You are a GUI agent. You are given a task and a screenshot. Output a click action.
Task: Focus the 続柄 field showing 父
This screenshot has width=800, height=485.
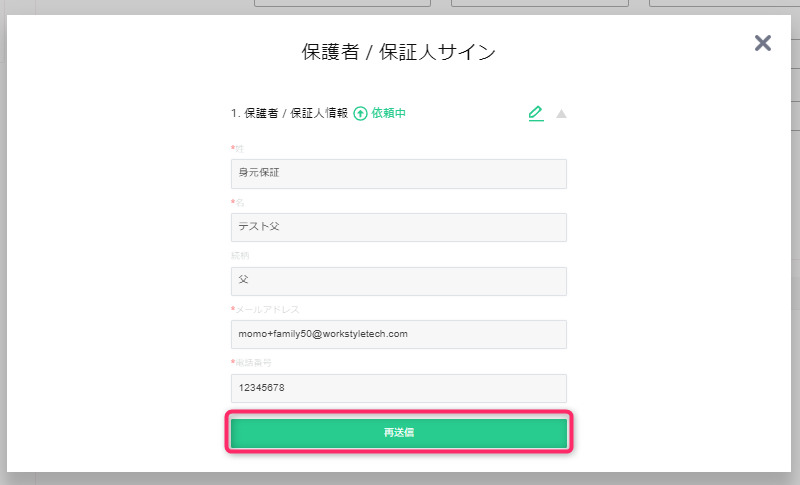[398, 281]
